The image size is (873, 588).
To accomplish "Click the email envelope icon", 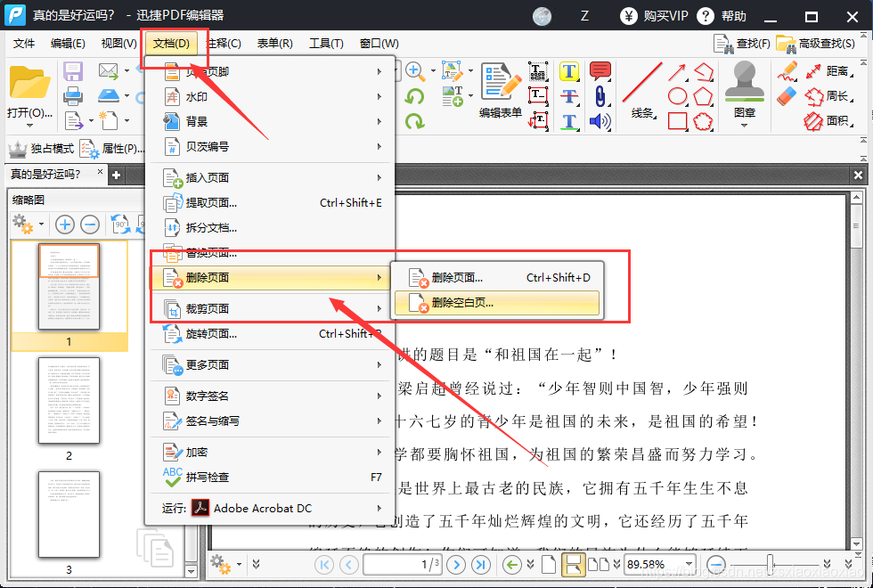I will [109, 70].
